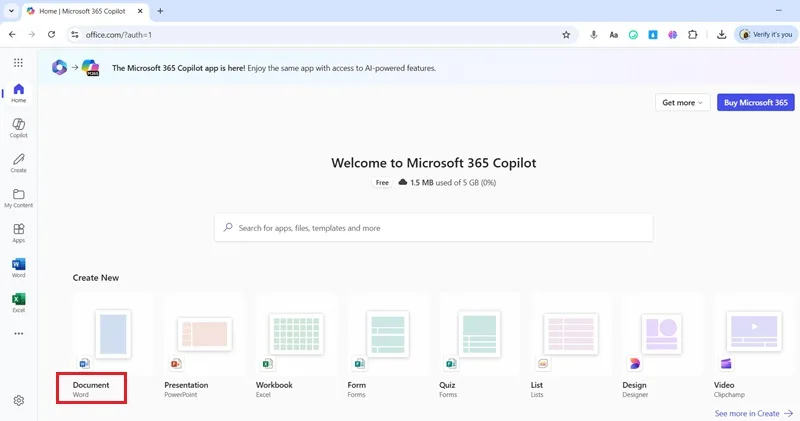800x421 pixels.
Task: Expand the Get more dropdown
Action: click(682, 103)
